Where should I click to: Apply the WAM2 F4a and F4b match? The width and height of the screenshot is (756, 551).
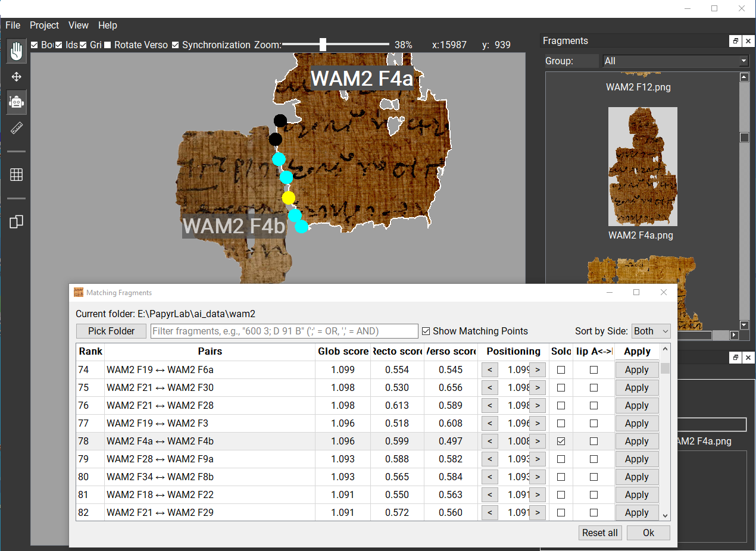point(636,441)
